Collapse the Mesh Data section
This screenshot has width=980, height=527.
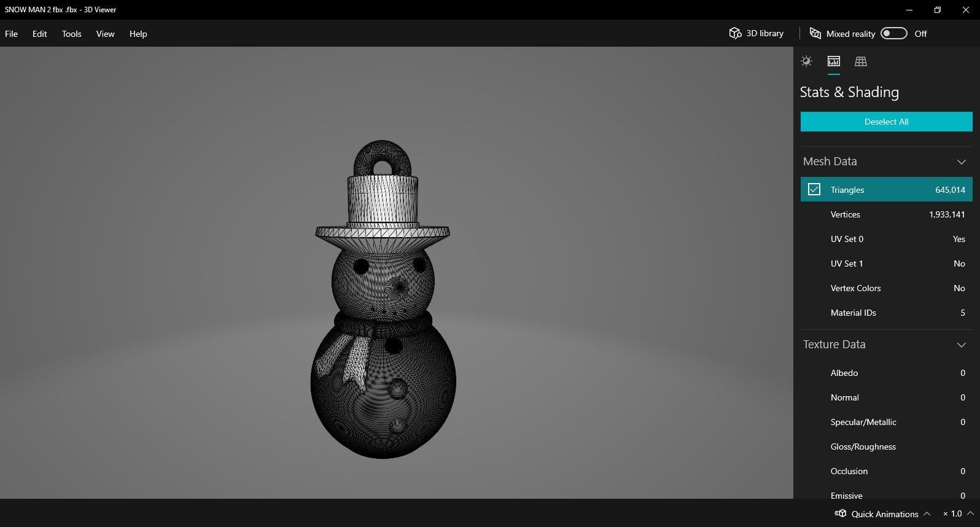point(961,162)
